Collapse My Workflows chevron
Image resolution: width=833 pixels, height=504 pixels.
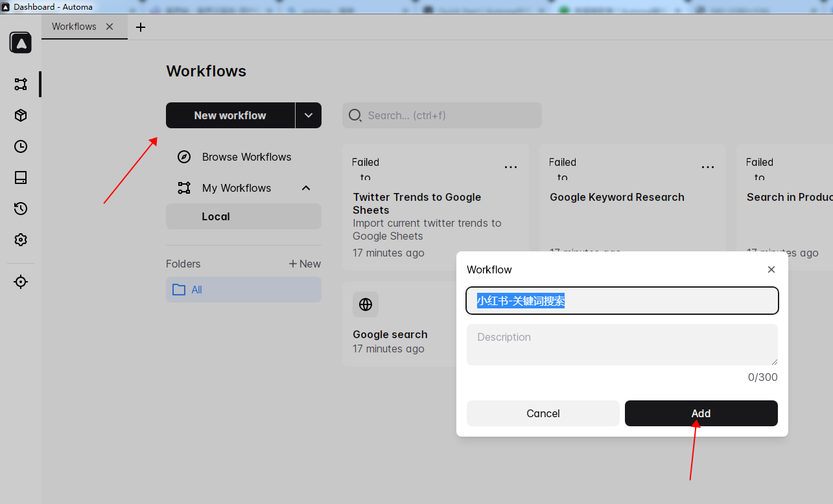coord(306,188)
